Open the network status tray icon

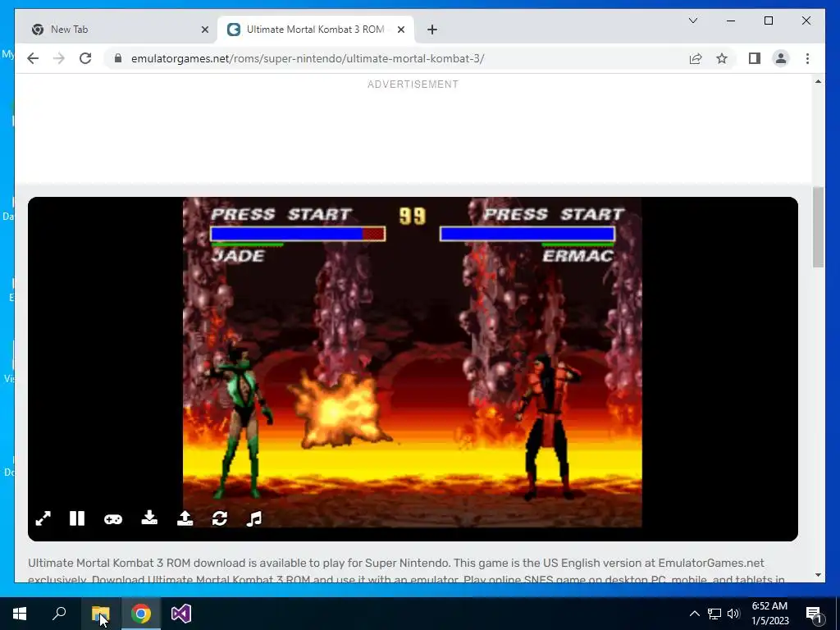(x=714, y=614)
